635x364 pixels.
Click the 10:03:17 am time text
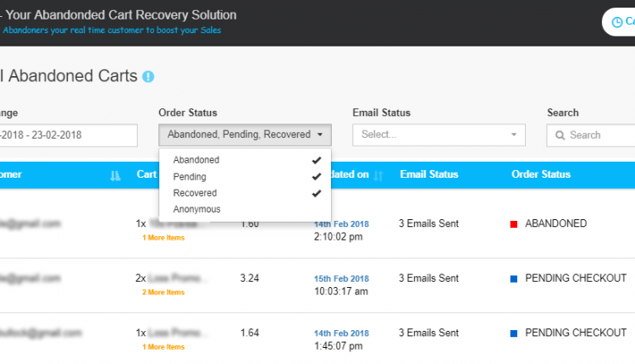(341, 291)
